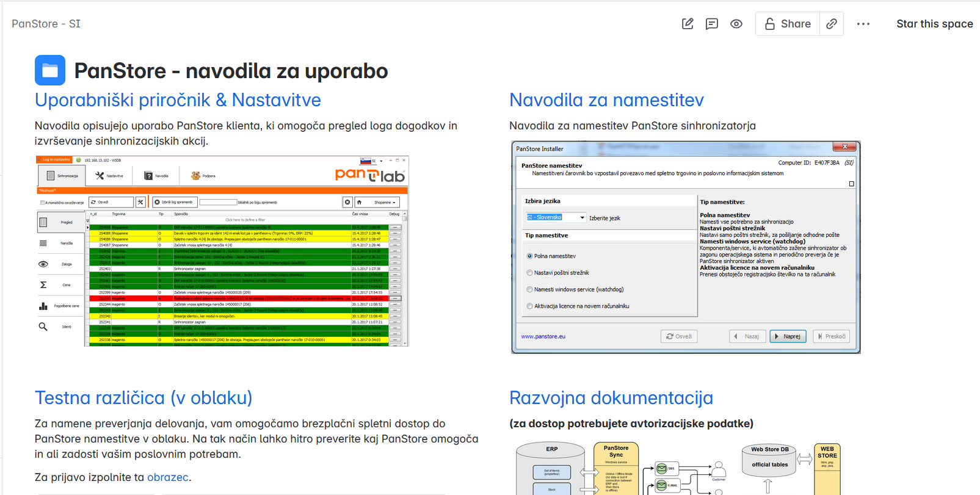The image size is (980, 495).
Task: Click the Naprej next button
Action: point(788,336)
